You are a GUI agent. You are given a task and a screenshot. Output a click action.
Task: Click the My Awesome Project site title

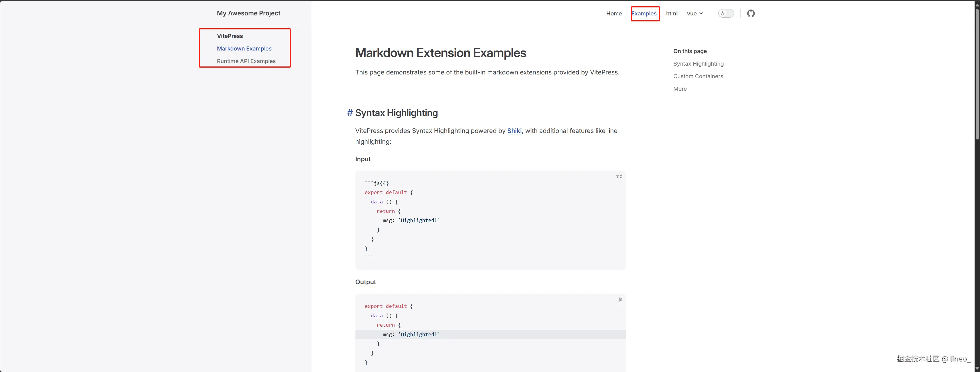(x=248, y=13)
